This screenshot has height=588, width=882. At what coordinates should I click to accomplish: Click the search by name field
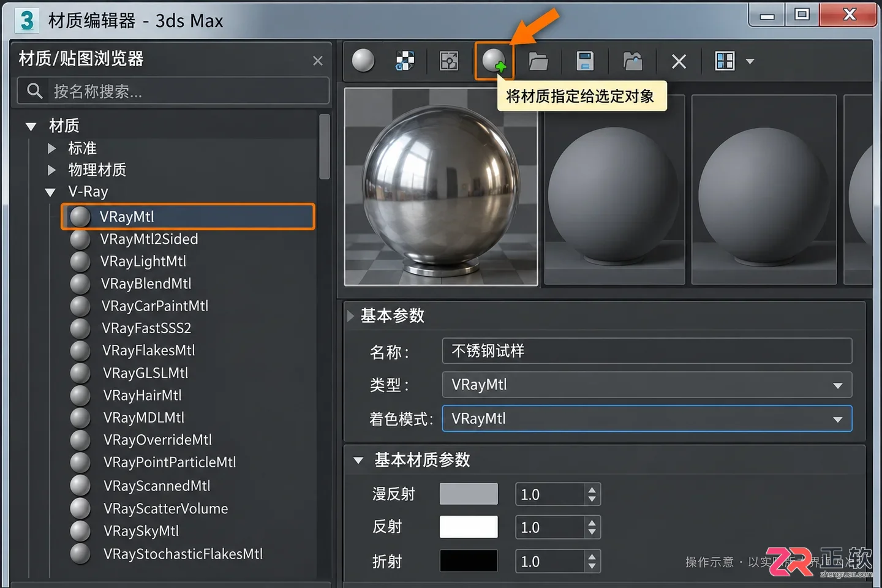173,91
